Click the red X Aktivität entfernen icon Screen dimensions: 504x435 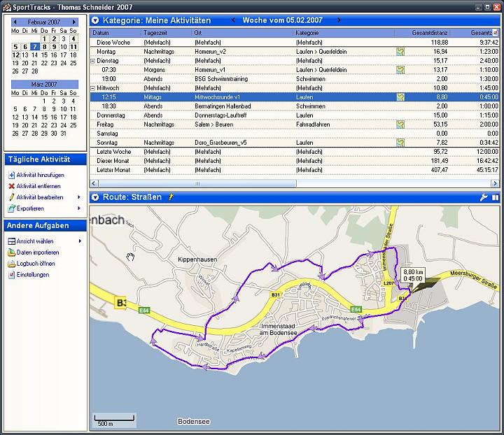(x=12, y=186)
